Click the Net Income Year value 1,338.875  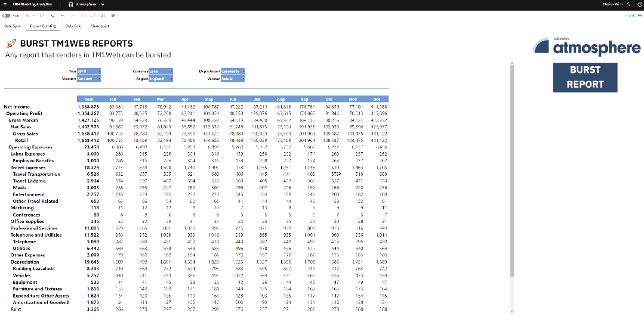pos(88,107)
